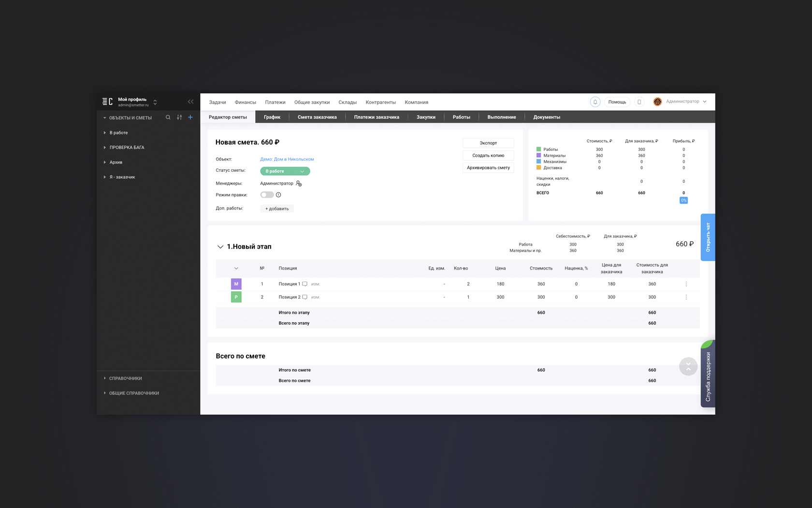Screen dimensions: 812x508
Task: Click the purple M type badge
Action: [236, 284]
